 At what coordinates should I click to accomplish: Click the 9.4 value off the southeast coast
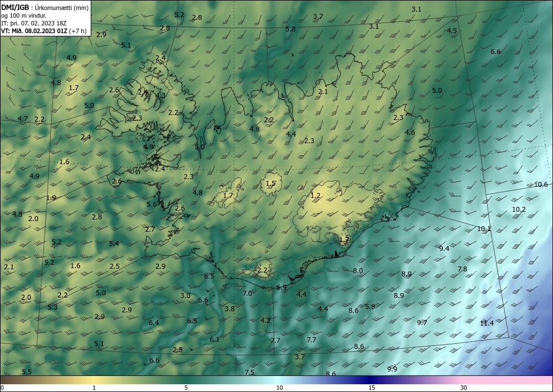pyautogui.click(x=445, y=249)
